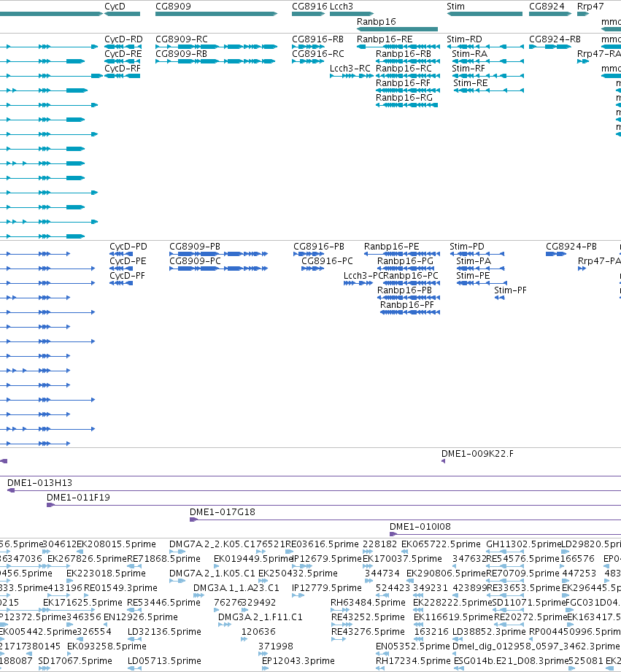Click the CG8924-RB transcript label
The width and height of the screenshot is (621, 672).
tap(555, 39)
